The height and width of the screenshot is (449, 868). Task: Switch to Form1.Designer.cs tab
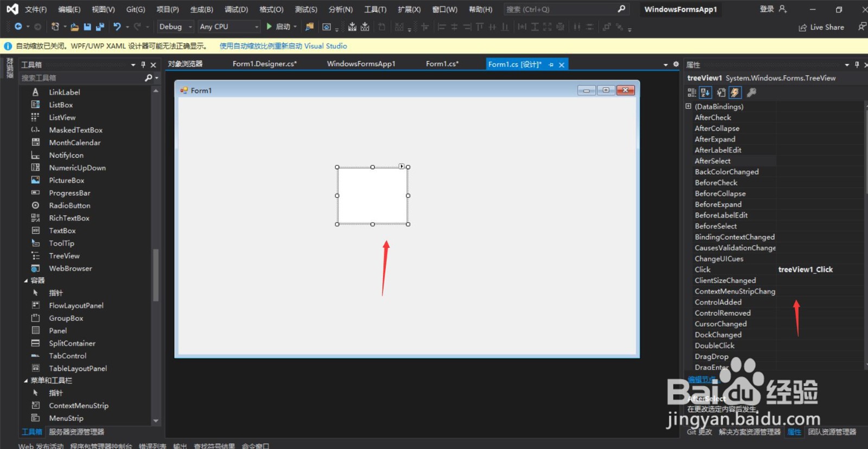click(265, 64)
